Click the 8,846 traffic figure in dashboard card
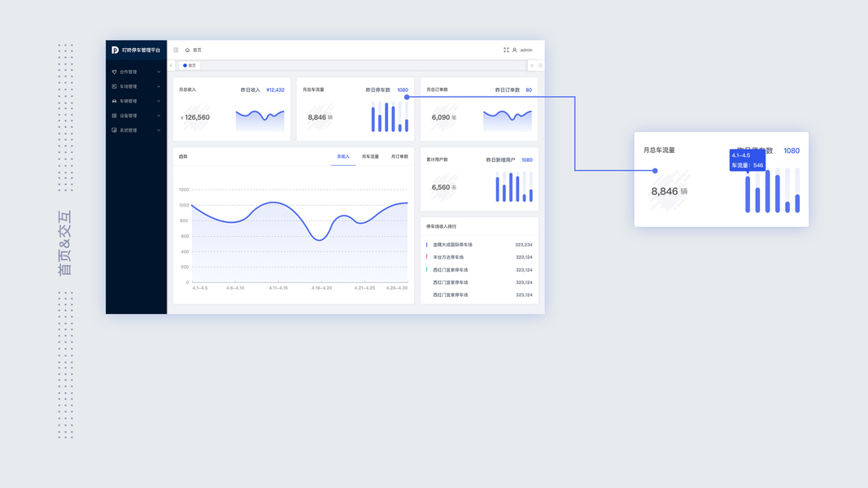 point(316,117)
